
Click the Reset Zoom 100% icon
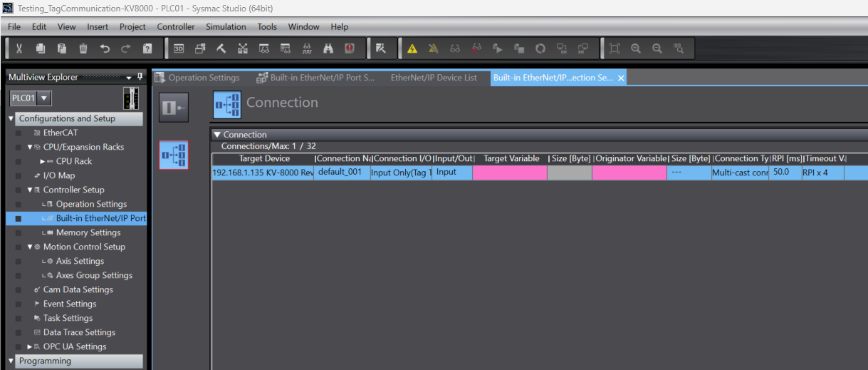(x=679, y=48)
